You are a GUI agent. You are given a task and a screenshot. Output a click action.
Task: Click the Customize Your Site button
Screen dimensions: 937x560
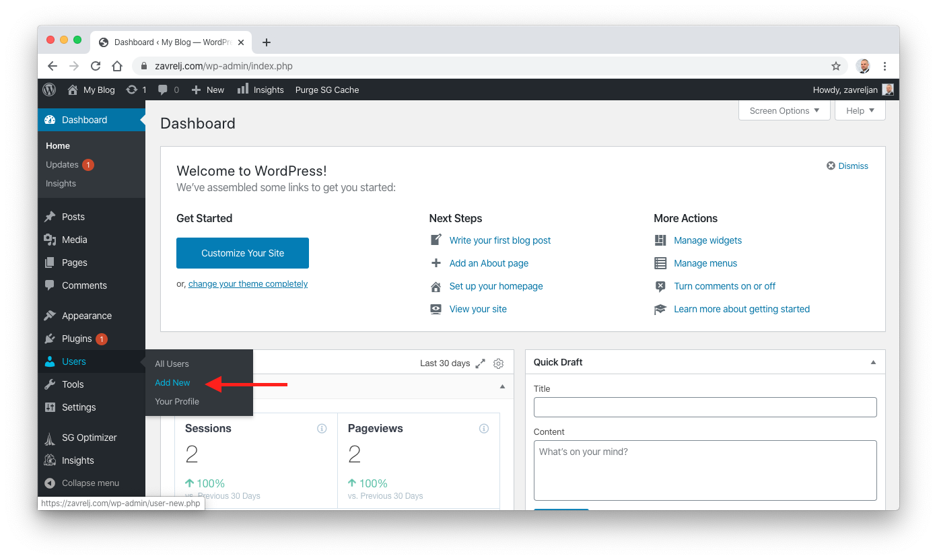[x=242, y=253]
